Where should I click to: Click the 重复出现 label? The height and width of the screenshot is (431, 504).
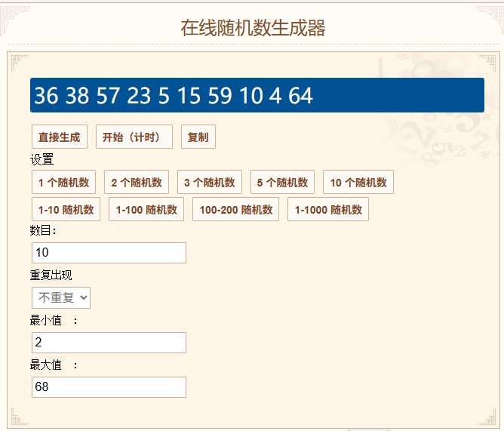[x=51, y=276]
